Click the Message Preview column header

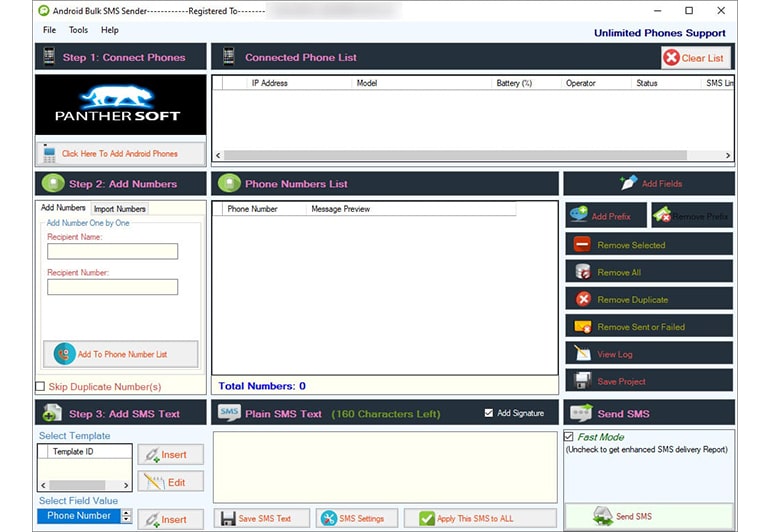pyautogui.click(x=411, y=209)
